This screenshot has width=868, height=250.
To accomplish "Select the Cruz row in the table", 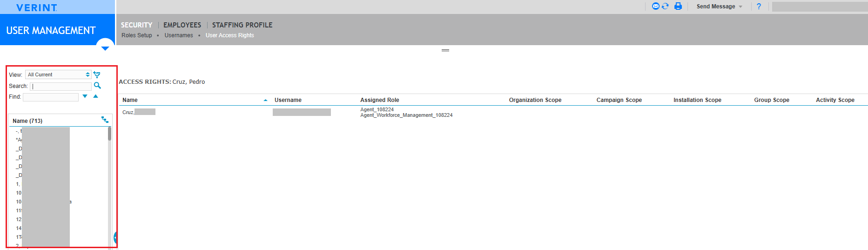I will pyautogui.click(x=493, y=112).
